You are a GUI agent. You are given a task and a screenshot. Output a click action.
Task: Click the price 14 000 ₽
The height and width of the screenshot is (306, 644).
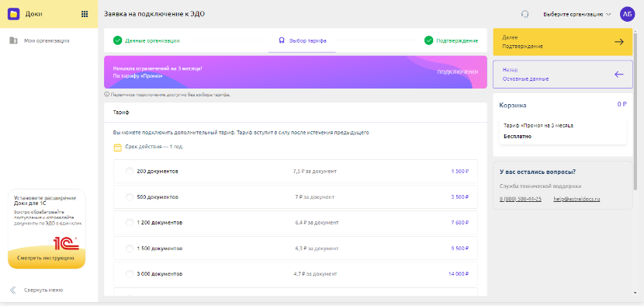click(x=459, y=274)
